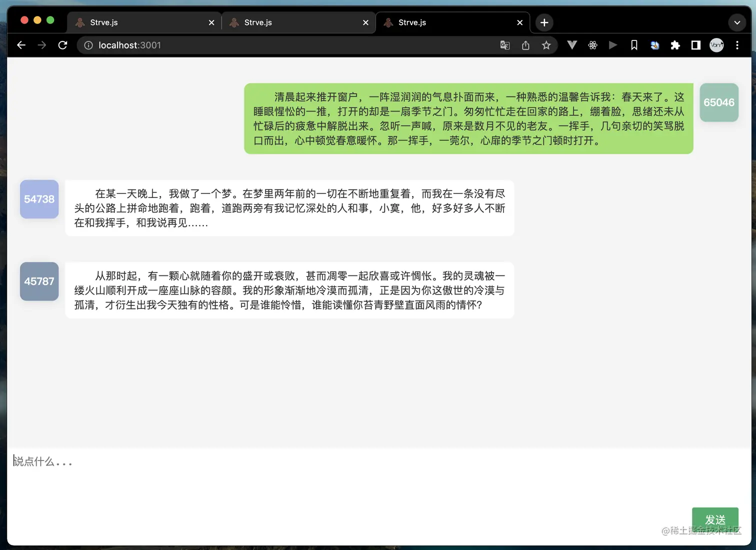Close the third Strve.js tab
756x550 pixels.
pyautogui.click(x=520, y=22)
